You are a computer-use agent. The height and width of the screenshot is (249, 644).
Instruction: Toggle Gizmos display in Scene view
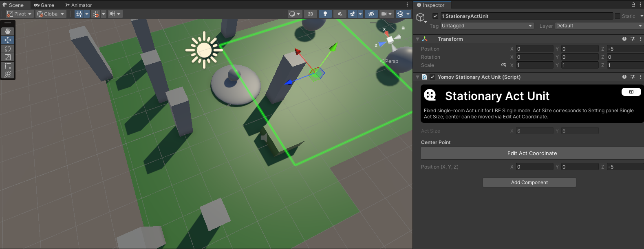coord(400,14)
